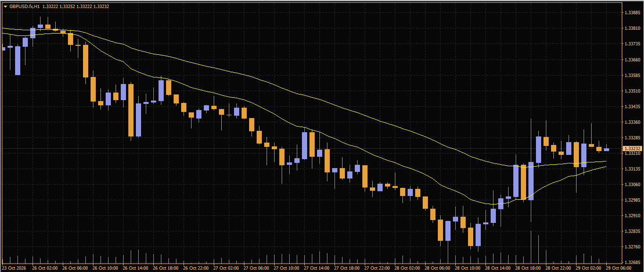Click the 28 Oct 14:00 time axis label

(x=498, y=268)
